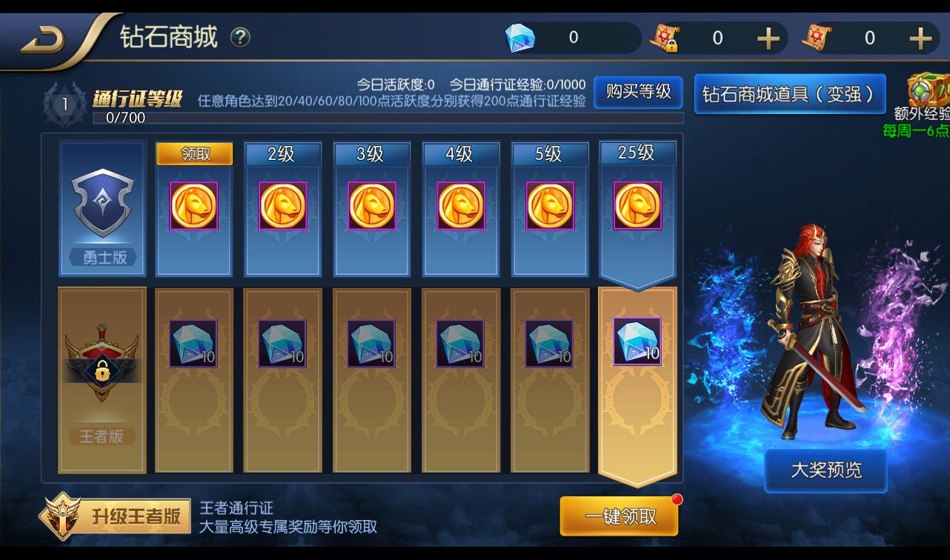Image resolution: width=950 pixels, height=560 pixels.
Task: Claim the first level reward with 领取
Action: [x=194, y=153]
